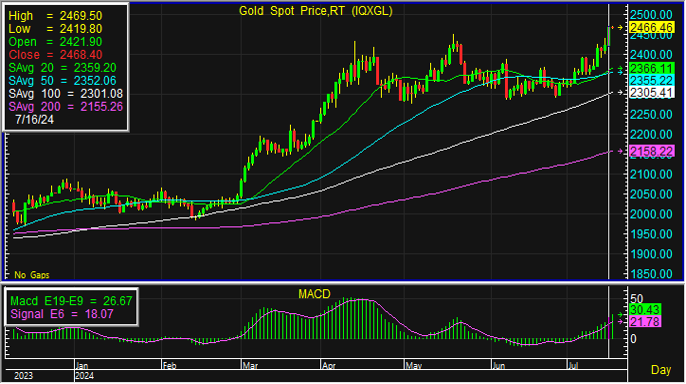This screenshot has width=686, height=384.
Task: Click the MACD panel title
Action: pos(314,294)
